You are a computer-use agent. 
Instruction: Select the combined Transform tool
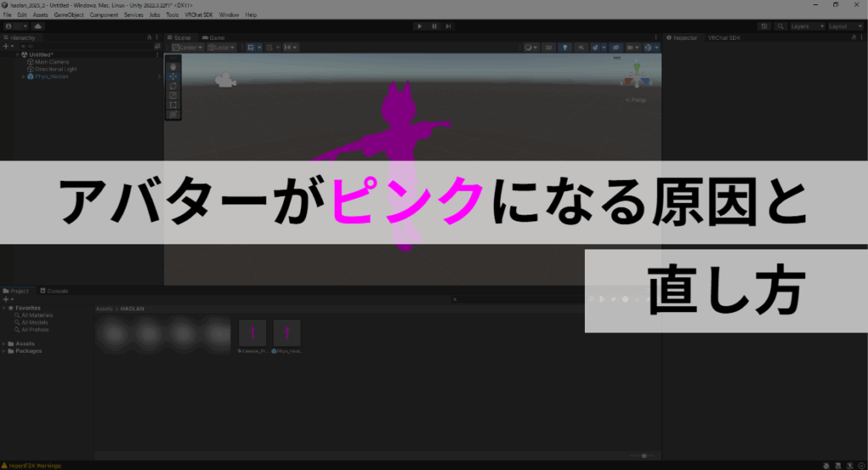173,115
